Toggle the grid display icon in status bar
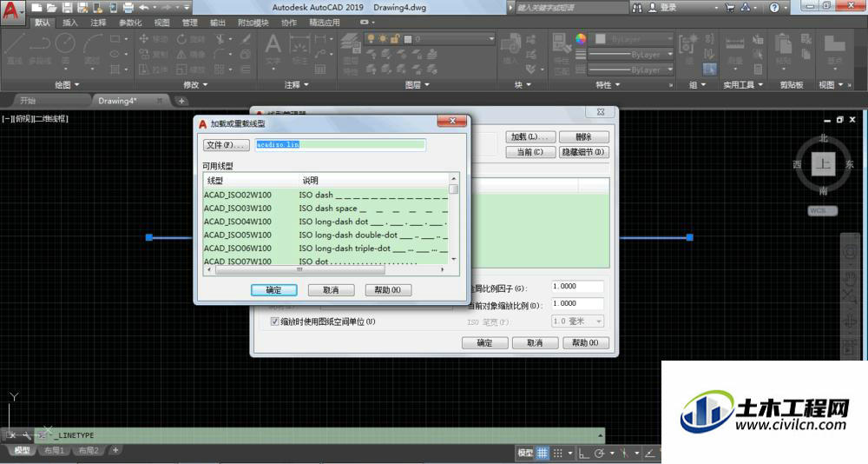 coord(542,453)
